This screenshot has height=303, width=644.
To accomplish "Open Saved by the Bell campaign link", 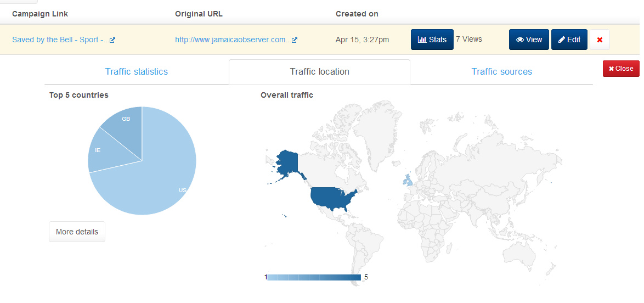I will tap(61, 40).
